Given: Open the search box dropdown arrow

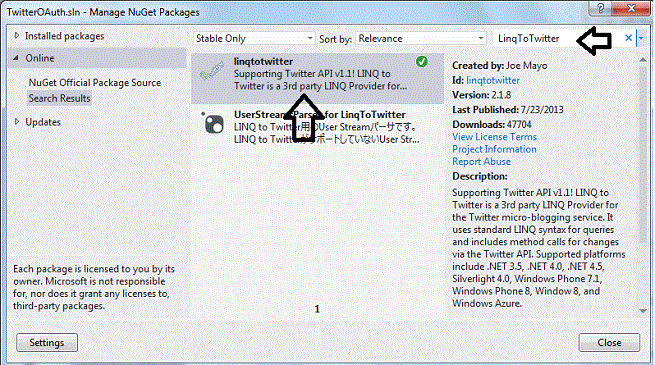Looking at the screenshot, I should point(641,38).
